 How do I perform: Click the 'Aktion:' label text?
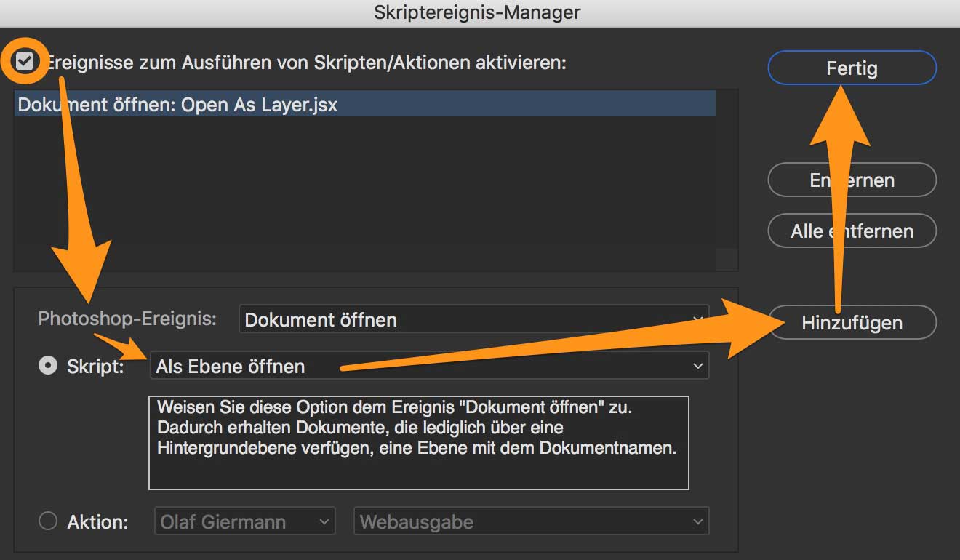[x=97, y=521]
